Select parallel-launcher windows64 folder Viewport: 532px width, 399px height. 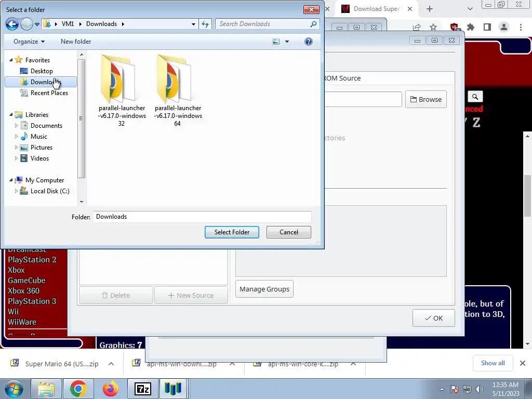point(178,90)
